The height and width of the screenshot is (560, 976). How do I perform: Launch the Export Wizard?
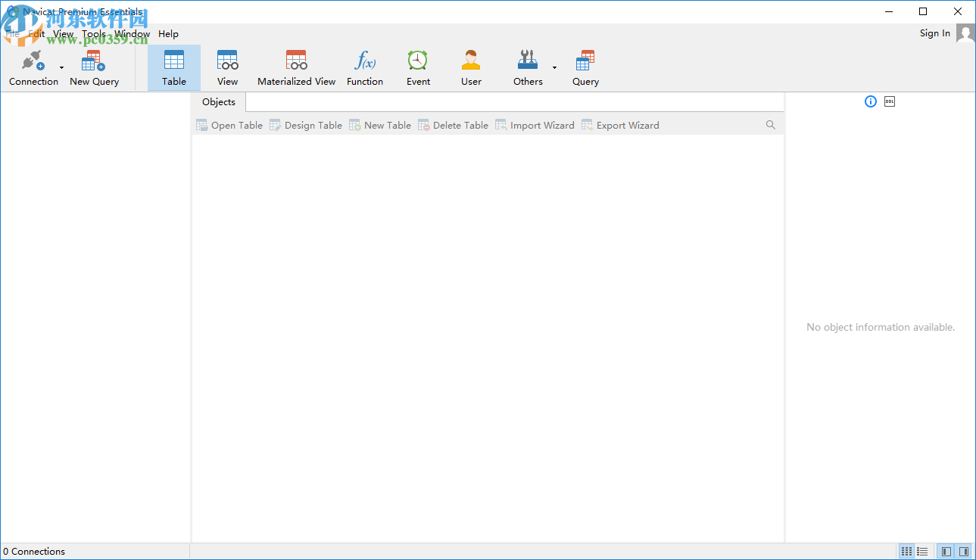(620, 126)
